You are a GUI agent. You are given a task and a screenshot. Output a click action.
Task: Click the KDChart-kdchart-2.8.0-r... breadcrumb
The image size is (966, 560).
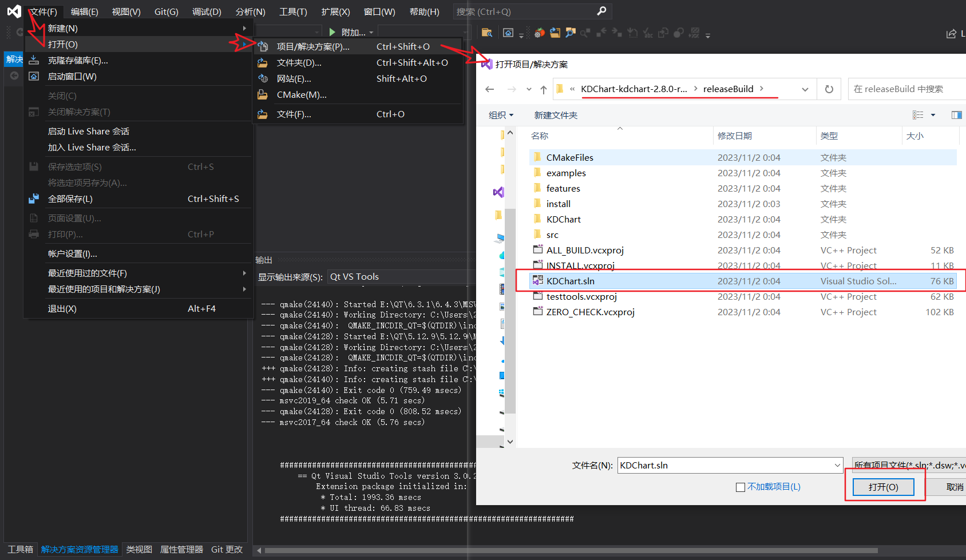coord(634,89)
